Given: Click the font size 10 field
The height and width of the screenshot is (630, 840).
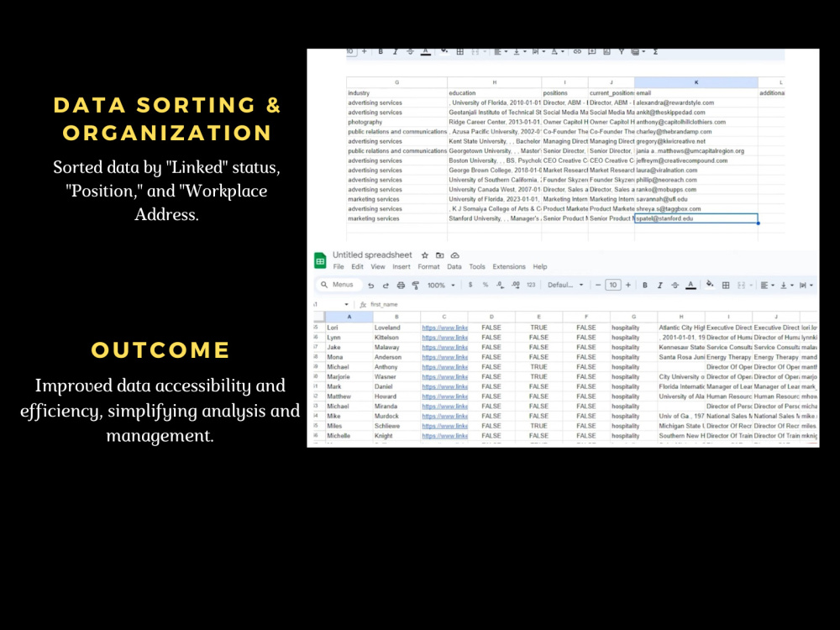Looking at the screenshot, I should click(x=613, y=285).
